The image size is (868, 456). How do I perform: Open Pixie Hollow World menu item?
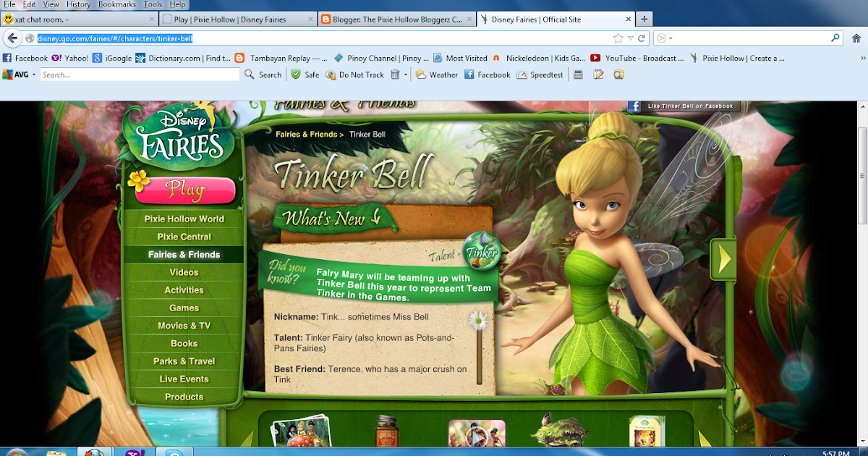pyautogui.click(x=184, y=219)
